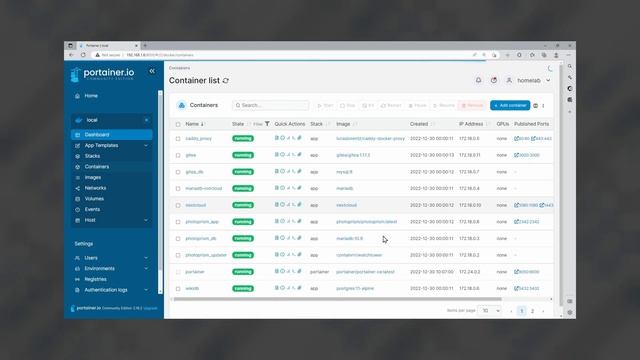Check the mariadb-nextcloud row checkbox

178,189
